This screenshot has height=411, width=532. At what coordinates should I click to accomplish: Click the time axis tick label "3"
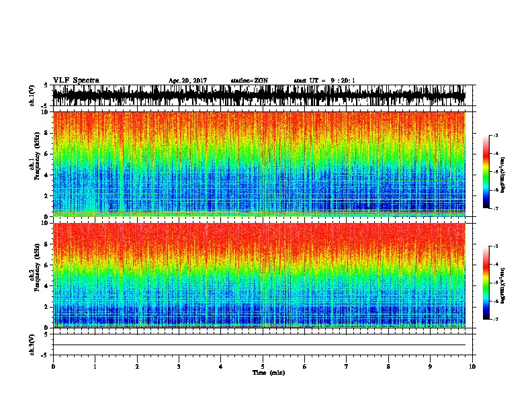(179, 367)
